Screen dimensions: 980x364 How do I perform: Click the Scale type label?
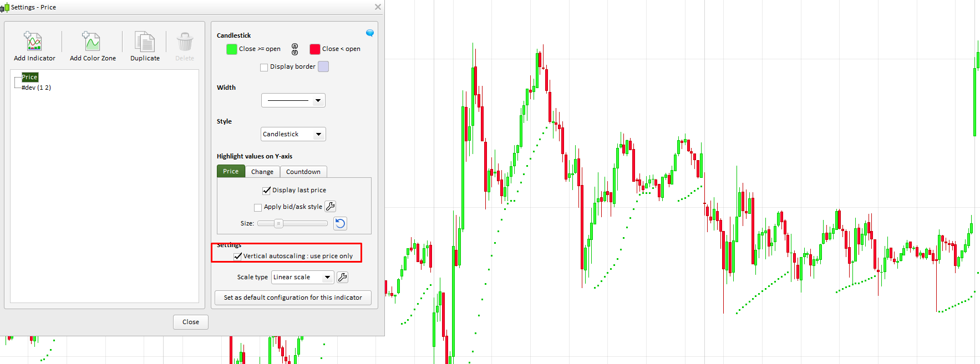(252, 277)
